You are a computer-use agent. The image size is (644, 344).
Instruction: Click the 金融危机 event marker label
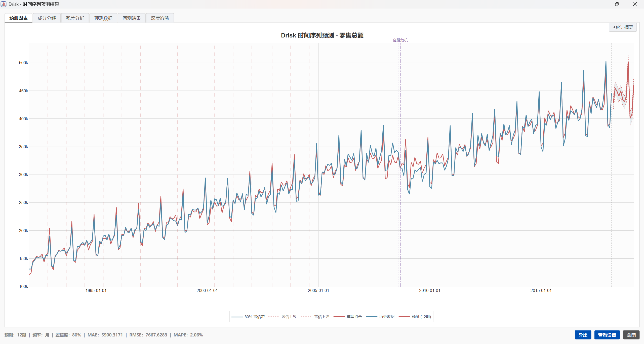(x=400, y=40)
